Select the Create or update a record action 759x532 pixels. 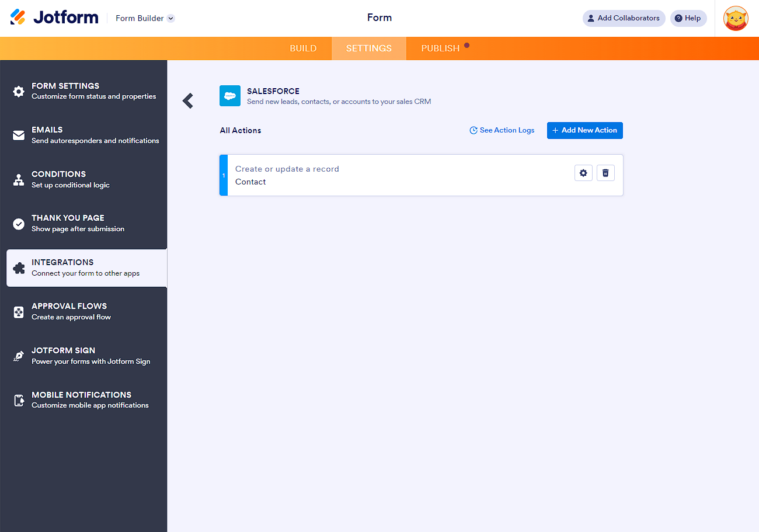(422, 175)
